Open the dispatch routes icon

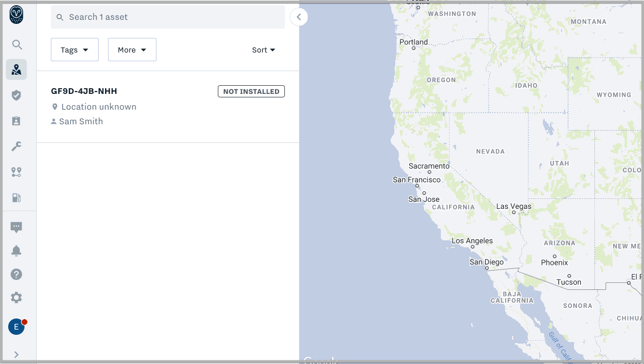point(16,172)
